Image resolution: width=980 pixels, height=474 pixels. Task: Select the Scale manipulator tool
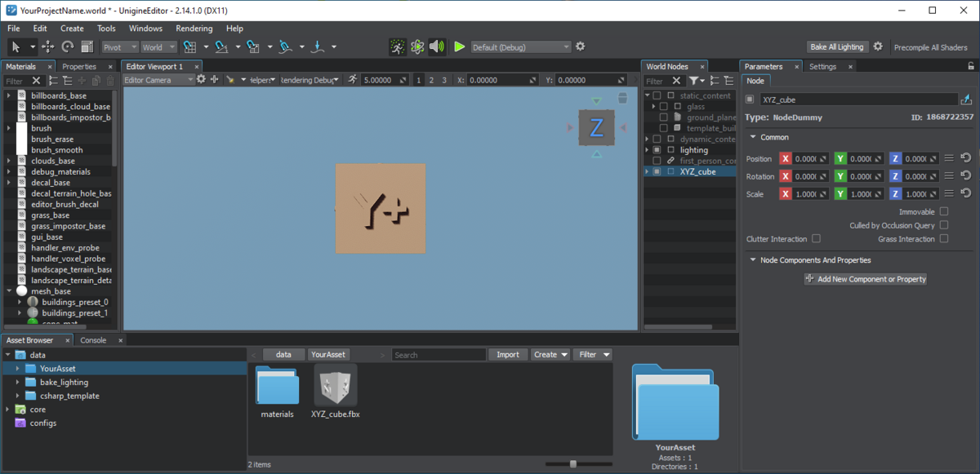click(x=87, y=47)
